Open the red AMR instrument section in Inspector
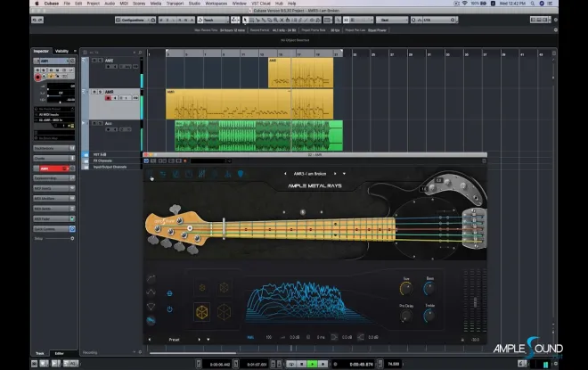 pyautogui.click(x=54, y=169)
